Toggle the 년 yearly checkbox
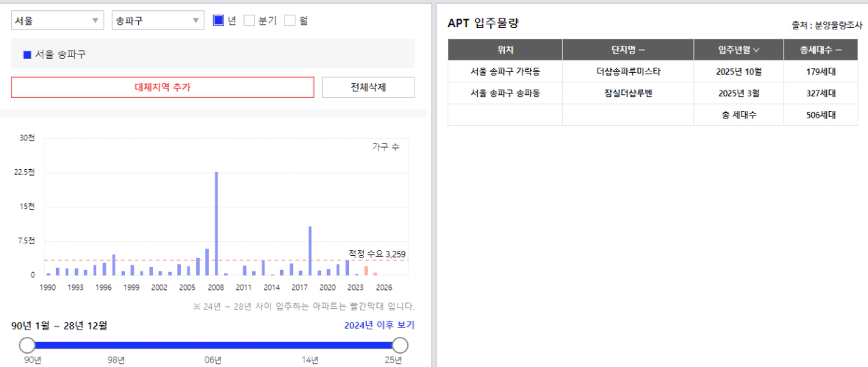Screen dimensions: 868x367 click(x=218, y=21)
